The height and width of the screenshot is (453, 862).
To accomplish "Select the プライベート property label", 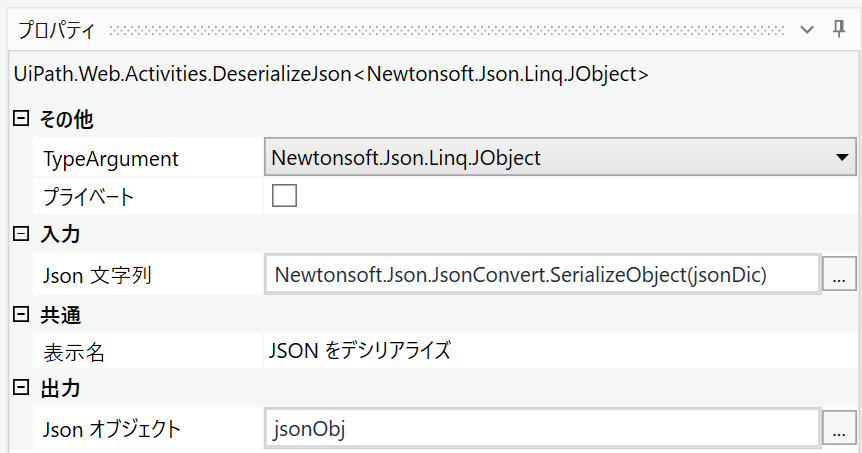I will pos(89,197).
